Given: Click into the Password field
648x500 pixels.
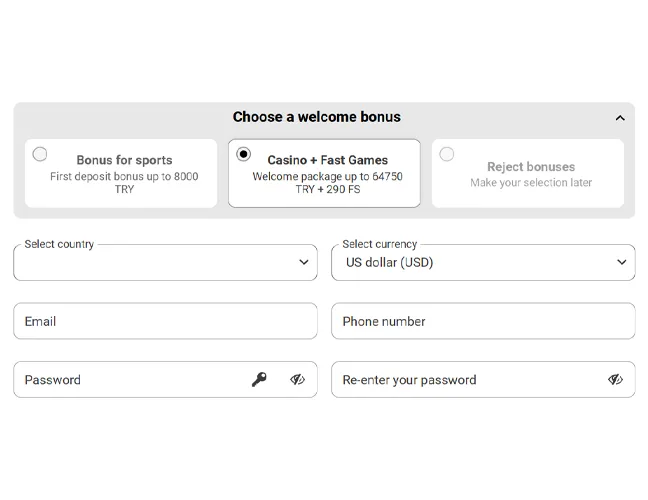Looking at the screenshot, I should 130,379.
